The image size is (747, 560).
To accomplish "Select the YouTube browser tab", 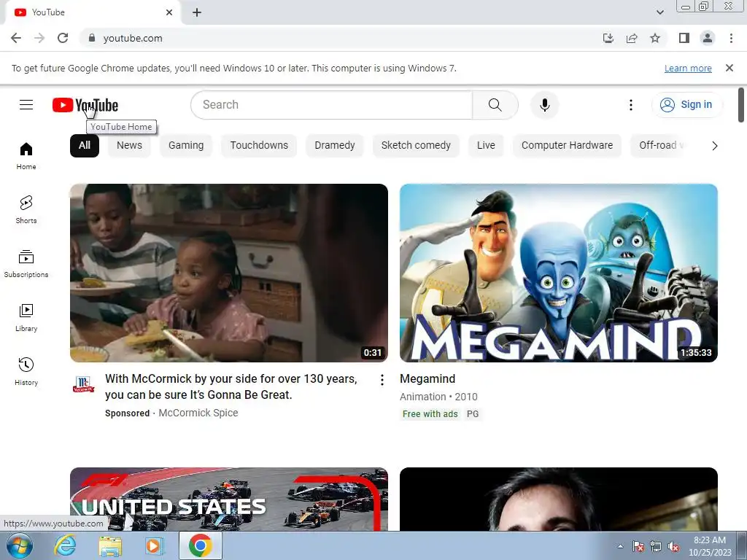I will tap(93, 12).
